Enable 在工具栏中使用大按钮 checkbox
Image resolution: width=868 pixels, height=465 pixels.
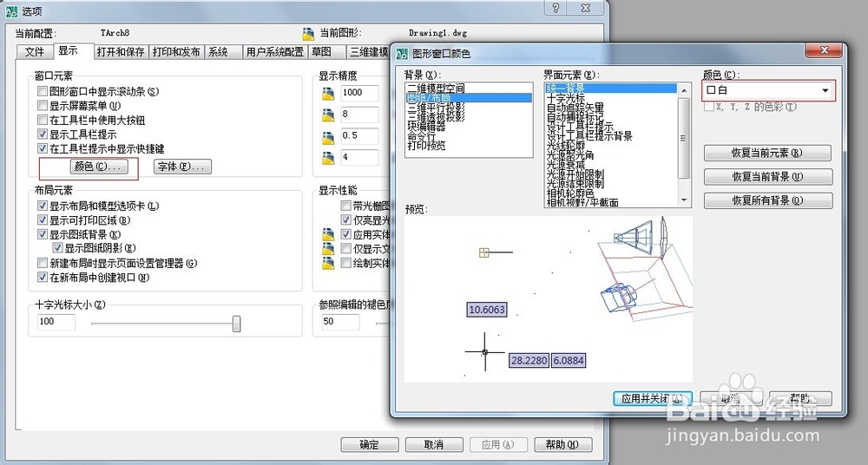pos(42,120)
